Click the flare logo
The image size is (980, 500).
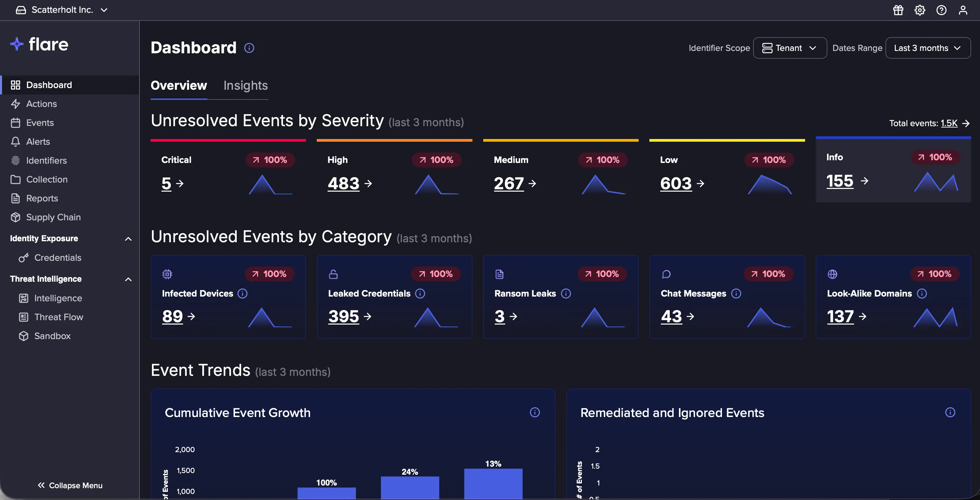pyautogui.click(x=39, y=44)
